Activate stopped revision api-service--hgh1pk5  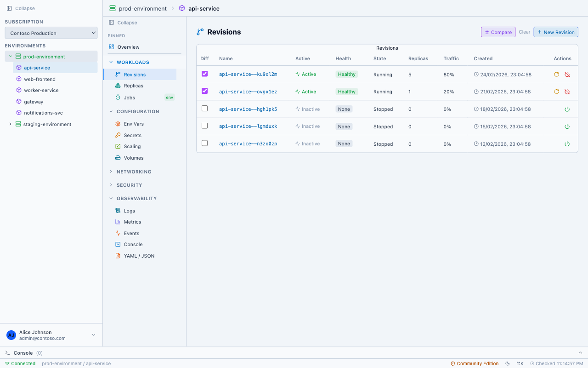tap(567, 109)
